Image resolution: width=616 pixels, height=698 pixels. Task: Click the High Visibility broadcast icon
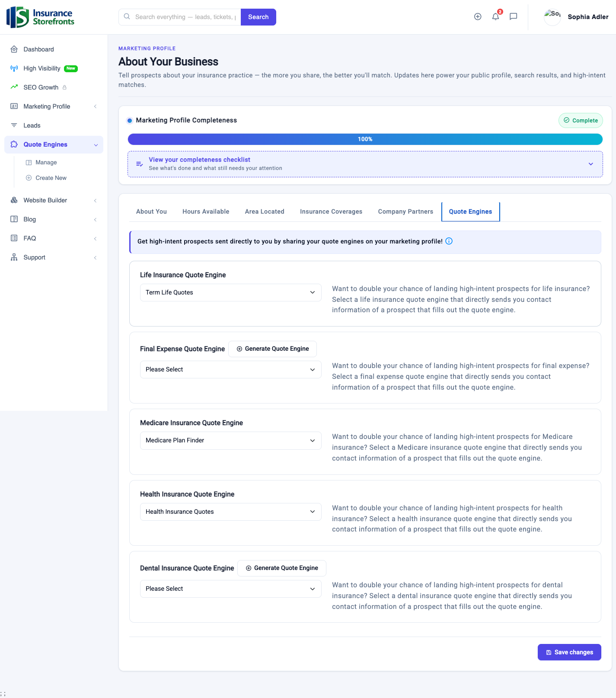[14, 68]
